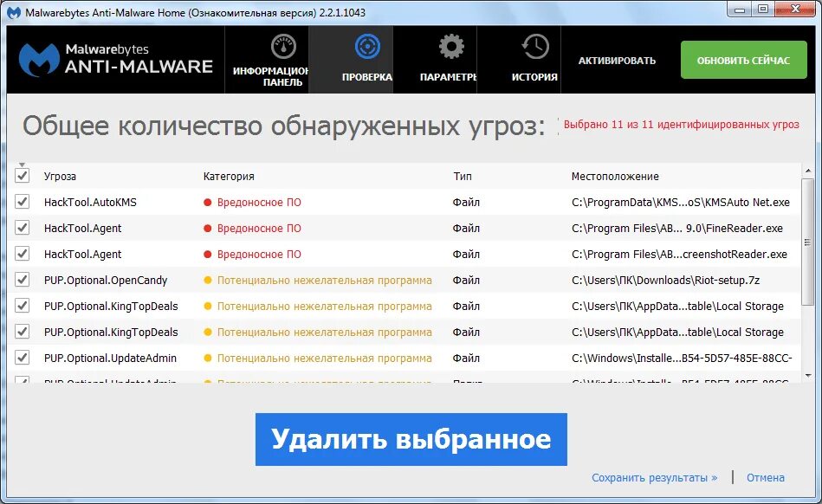Sort by the Местоположение column header
The width and height of the screenshot is (822, 504).
pos(615,177)
